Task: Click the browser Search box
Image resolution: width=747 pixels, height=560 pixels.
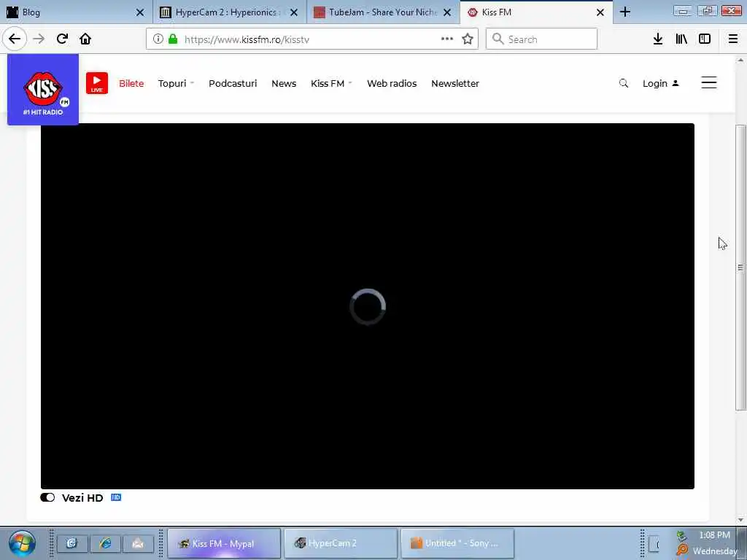Action: 542,39
